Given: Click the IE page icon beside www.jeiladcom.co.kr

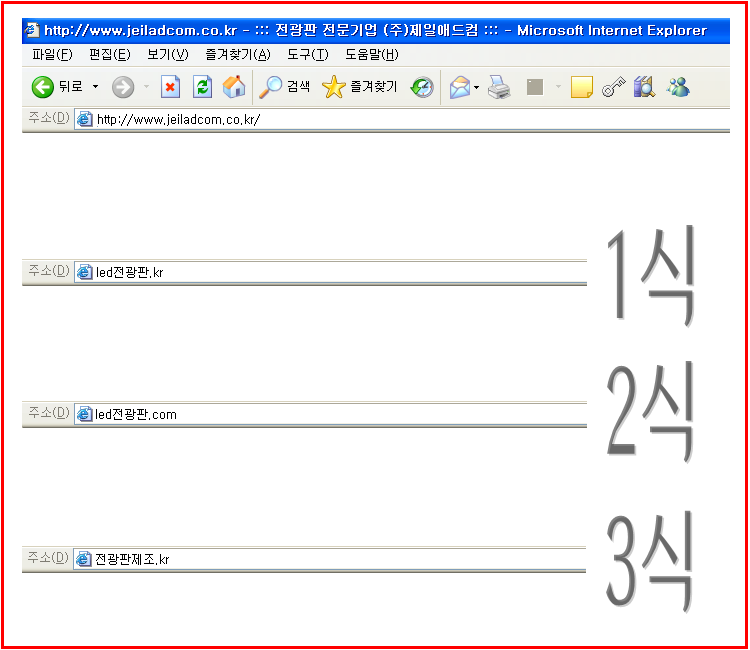Looking at the screenshot, I should tap(85, 119).
